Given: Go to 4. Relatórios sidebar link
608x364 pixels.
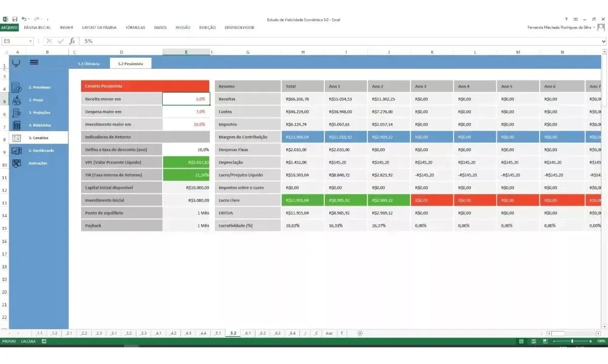Looking at the screenshot, I should 40,125.
